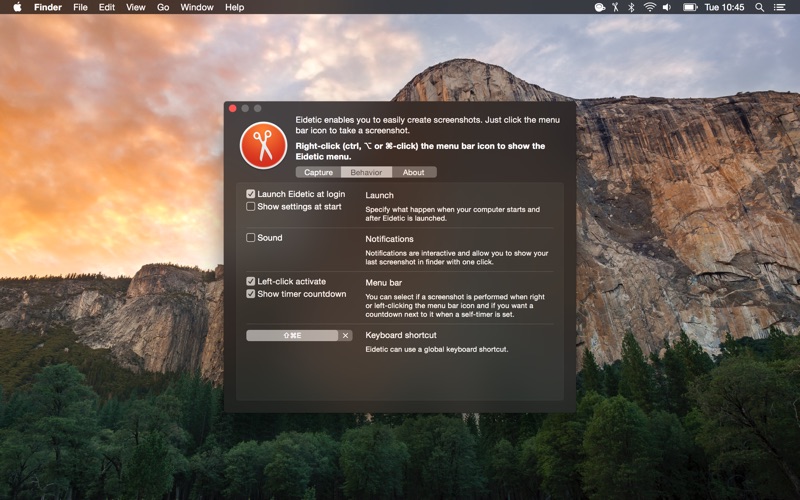This screenshot has height=500, width=800.
Task: Click the Menu bar section heading
Action: click(384, 282)
